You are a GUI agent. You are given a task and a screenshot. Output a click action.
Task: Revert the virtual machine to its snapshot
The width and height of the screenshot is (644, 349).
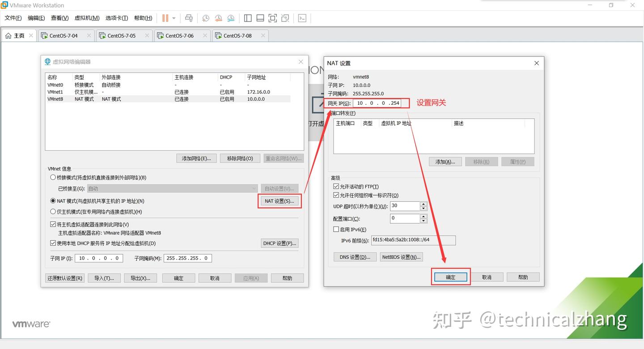tap(218, 18)
